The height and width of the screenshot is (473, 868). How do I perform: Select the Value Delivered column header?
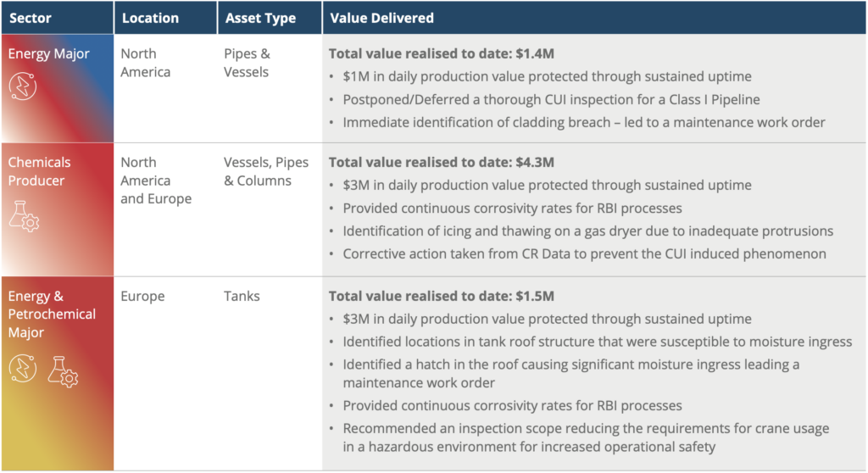[x=381, y=18]
